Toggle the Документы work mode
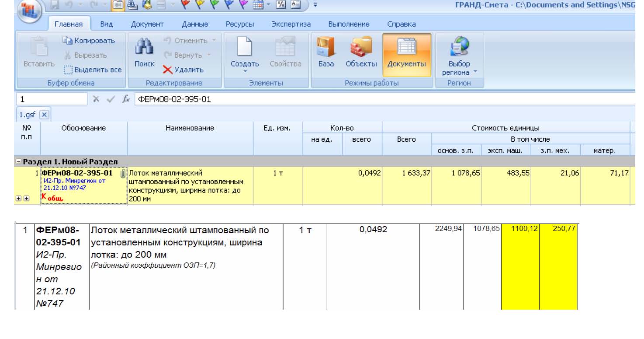The image size is (644, 339). point(406,54)
